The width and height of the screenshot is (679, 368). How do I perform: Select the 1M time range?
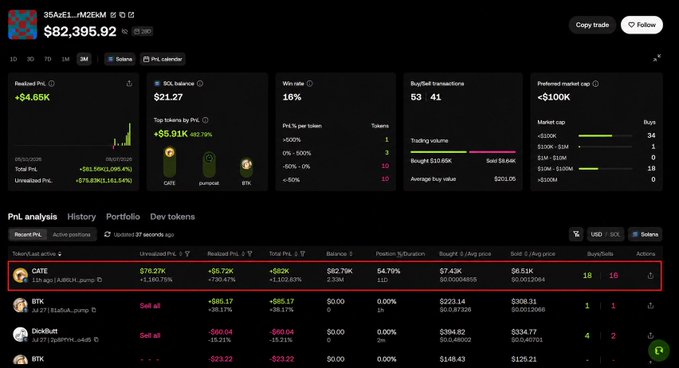click(65, 59)
